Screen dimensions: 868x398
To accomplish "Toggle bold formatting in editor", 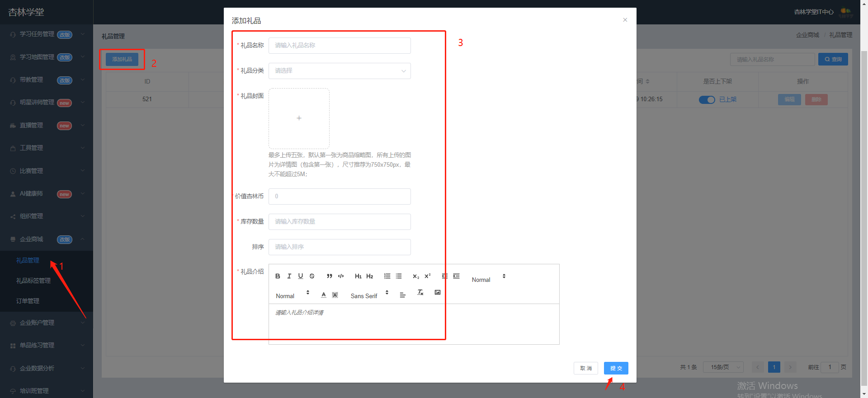I will click(278, 276).
